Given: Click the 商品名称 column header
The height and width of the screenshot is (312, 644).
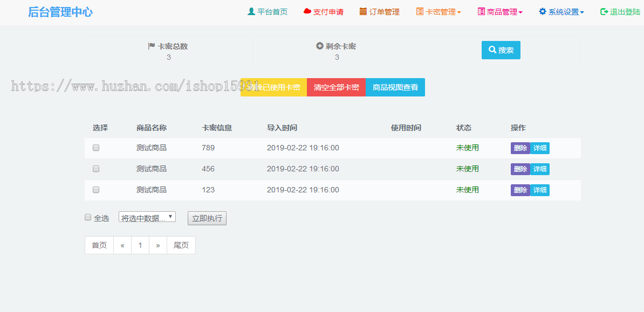Looking at the screenshot, I should (152, 128).
